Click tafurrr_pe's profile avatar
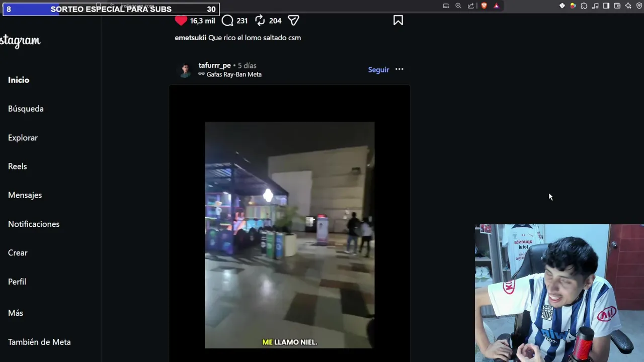 click(x=186, y=70)
